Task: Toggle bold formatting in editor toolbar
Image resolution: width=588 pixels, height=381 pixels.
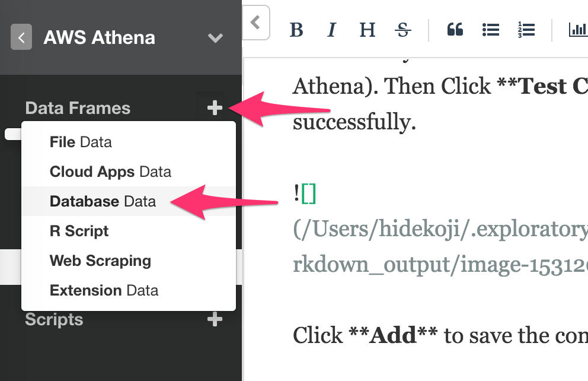Action: 296,30
